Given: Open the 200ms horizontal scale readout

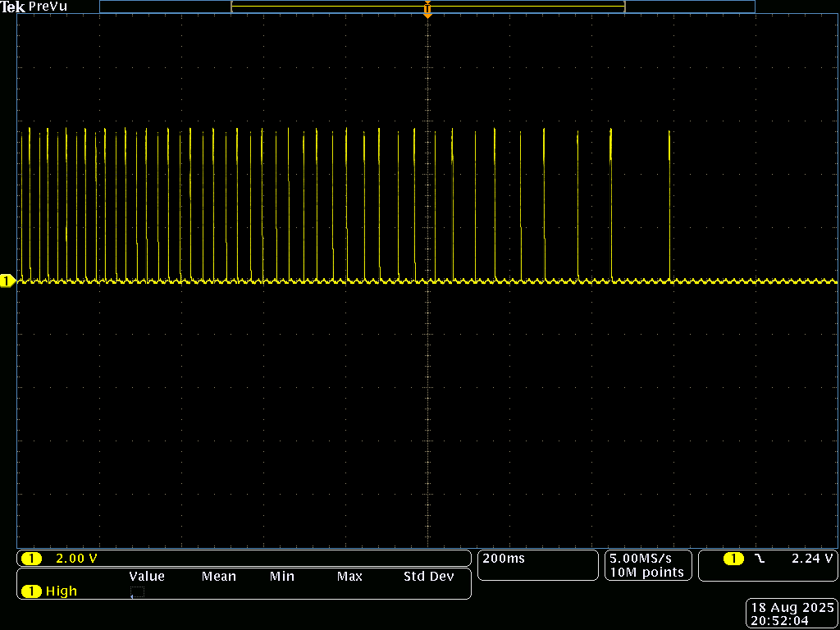Looking at the screenshot, I should tap(504, 559).
